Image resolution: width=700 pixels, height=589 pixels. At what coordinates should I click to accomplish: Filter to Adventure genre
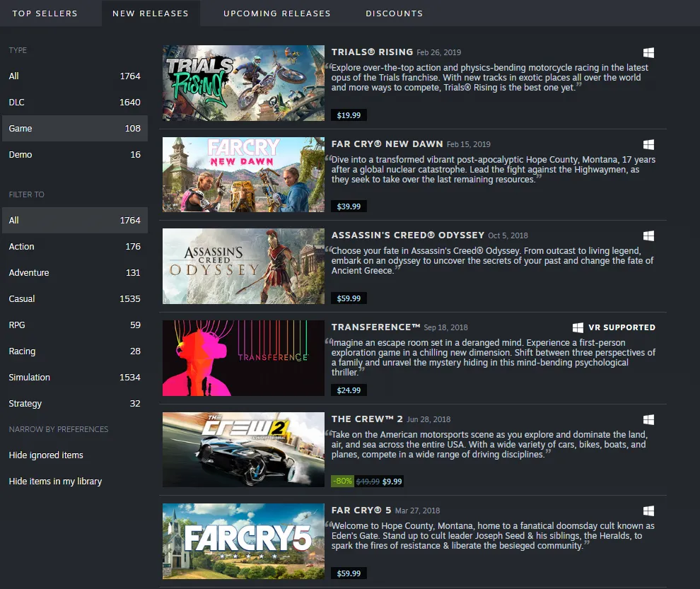(x=74, y=272)
